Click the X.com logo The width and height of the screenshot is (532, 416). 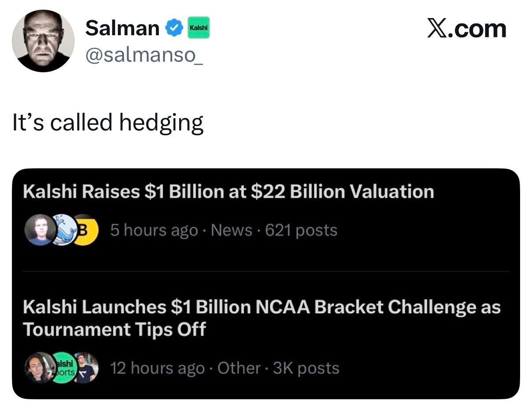(x=467, y=29)
